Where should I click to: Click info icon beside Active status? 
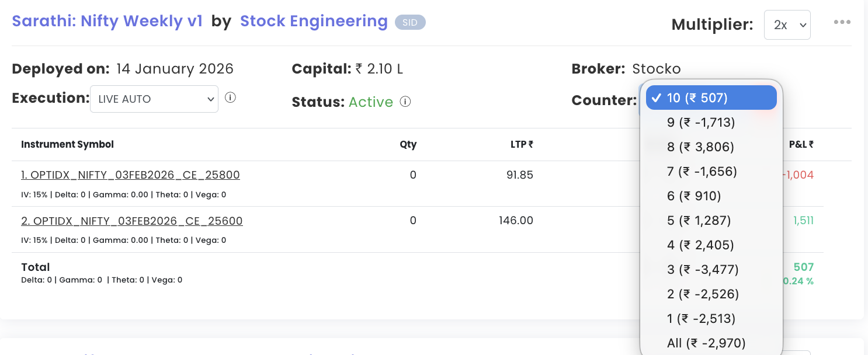pos(405,102)
